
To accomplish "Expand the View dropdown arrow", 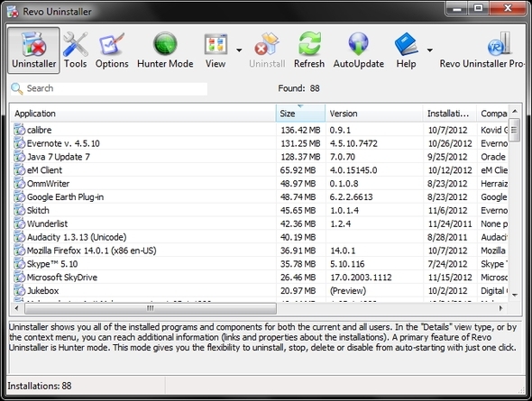I will (x=239, y=50).
